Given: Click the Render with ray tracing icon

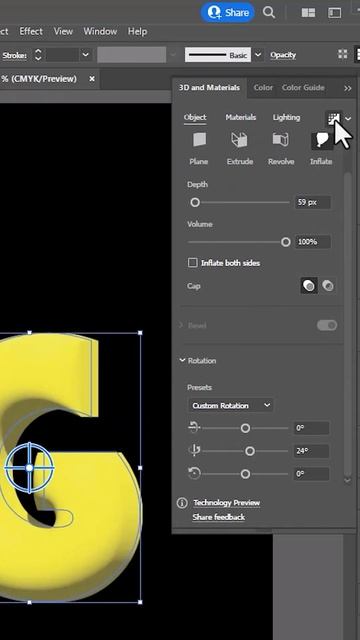Looking at the screenshot, I should pyautogui.click(x=334, y=119).
